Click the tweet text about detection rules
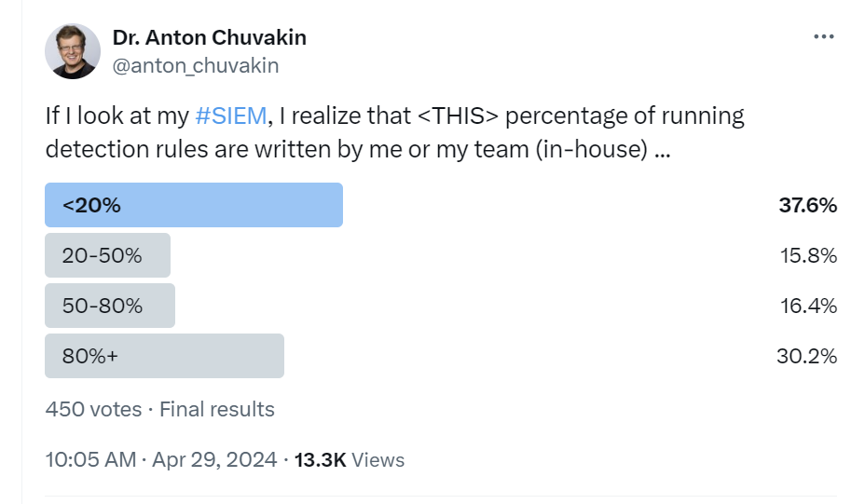851x504 pixels. (x=394, y=132)
